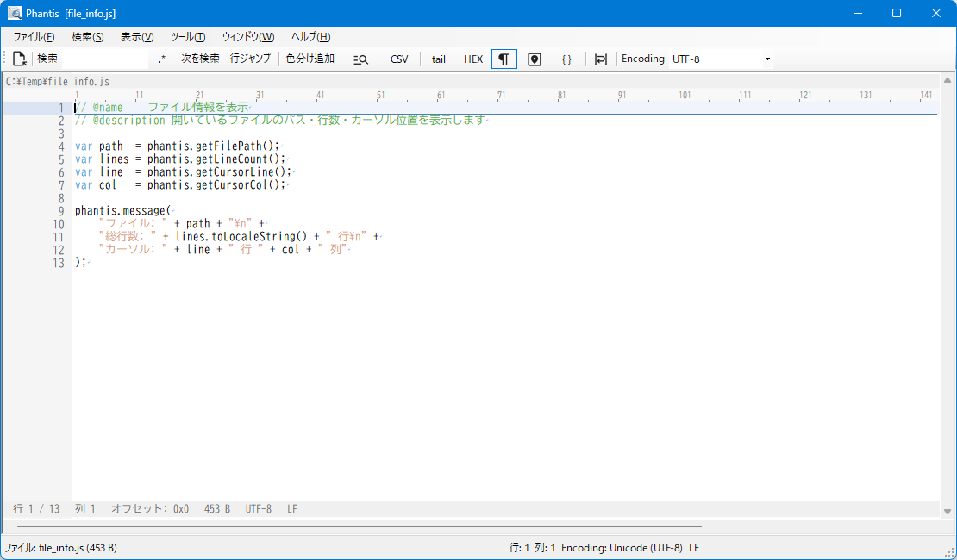Click the horizontal scrollbar thumb
Screen dimensions: 957x560
(x=360, y=526)
